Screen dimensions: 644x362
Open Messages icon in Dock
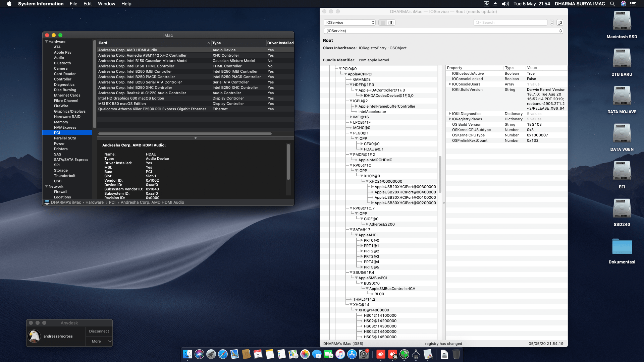(317, 354)
